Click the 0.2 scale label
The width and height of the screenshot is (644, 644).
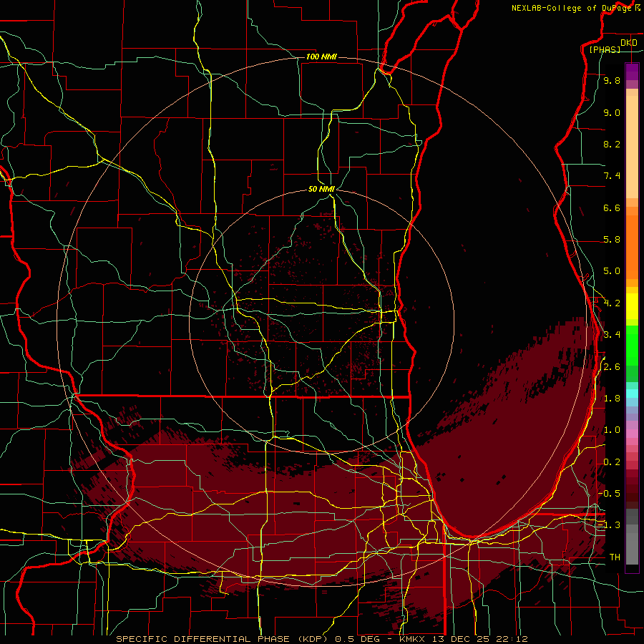pos(612,462)
